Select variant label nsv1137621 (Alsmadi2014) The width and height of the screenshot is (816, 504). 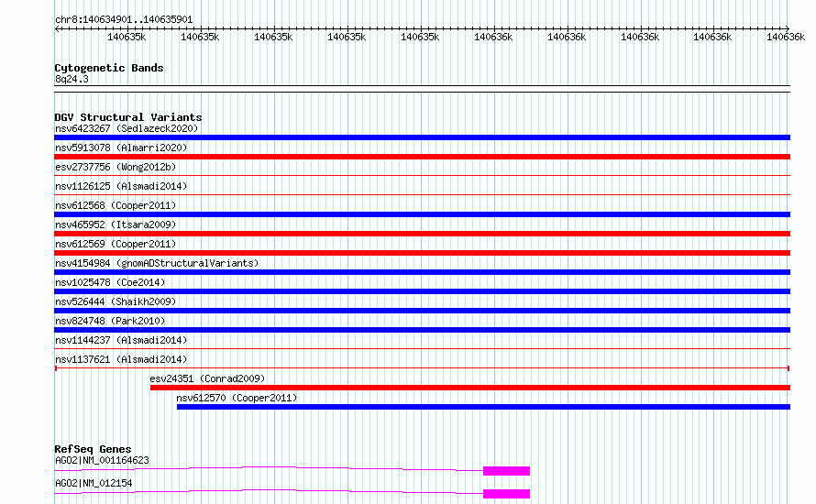click(x=121, y=359)
